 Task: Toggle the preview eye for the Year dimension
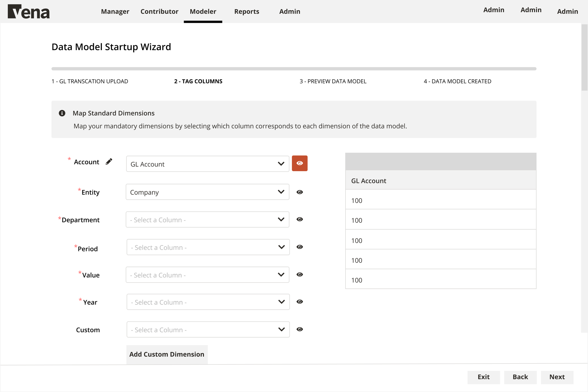click(x=300, y=302)
